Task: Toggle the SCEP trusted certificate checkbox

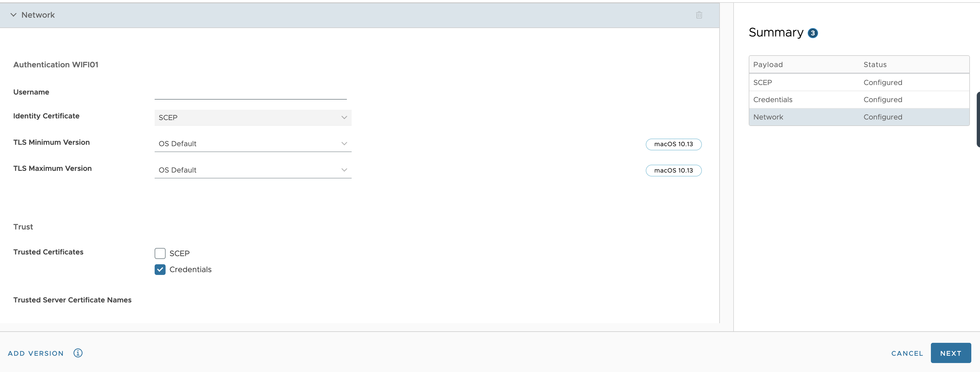Action: click(159, 252)
